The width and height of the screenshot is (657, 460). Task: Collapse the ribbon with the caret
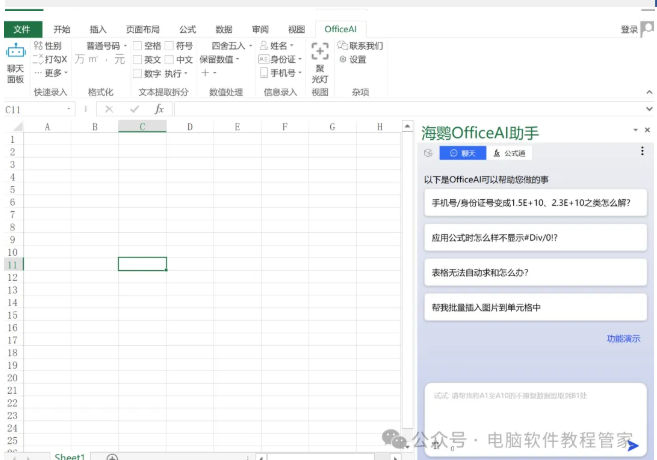[x=649, y=92]
